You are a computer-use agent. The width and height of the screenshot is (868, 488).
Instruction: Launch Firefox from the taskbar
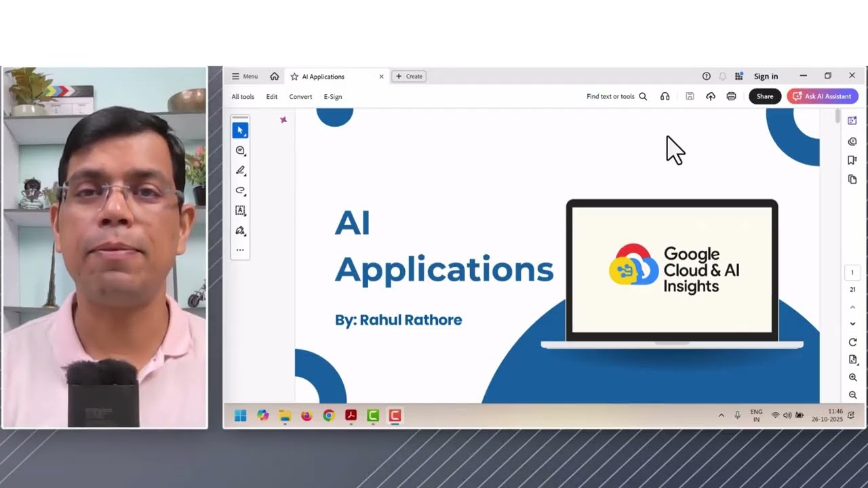point(307,415)
